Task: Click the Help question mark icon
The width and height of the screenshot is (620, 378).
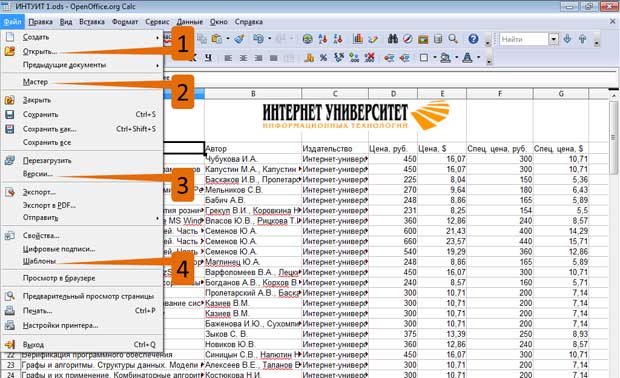Action: pos(473,39)
